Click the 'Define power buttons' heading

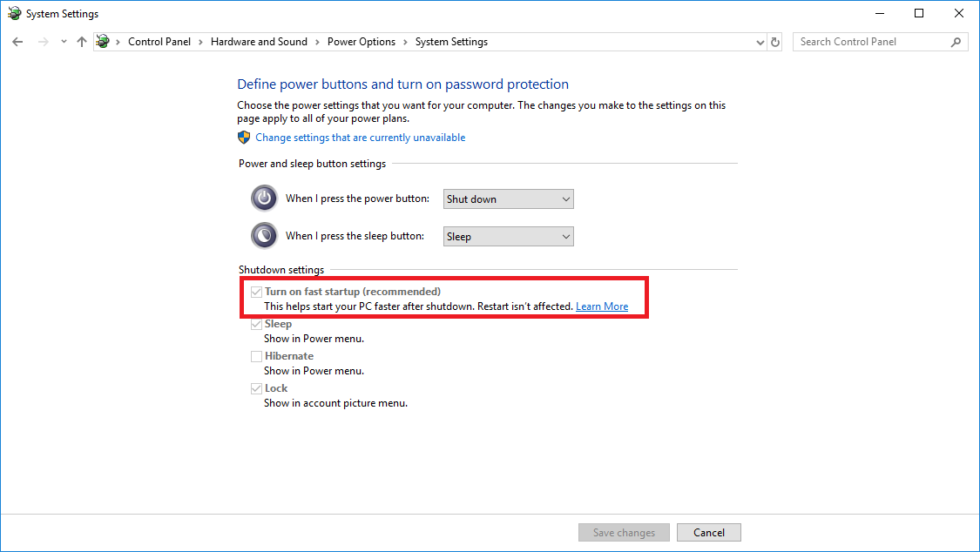click(402, 84)
